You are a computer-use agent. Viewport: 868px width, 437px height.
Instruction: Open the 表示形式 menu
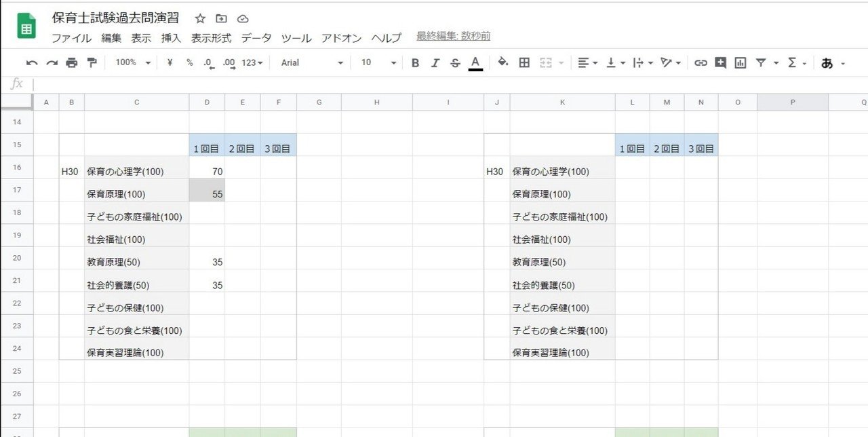click(211, 38)
